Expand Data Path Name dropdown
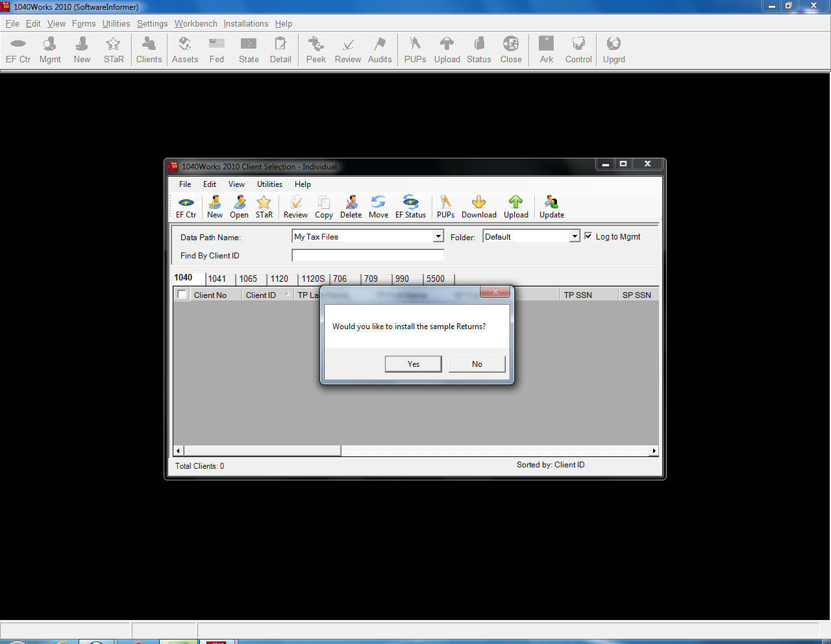Viewport: 831px width, 644px height. point(438,236)
